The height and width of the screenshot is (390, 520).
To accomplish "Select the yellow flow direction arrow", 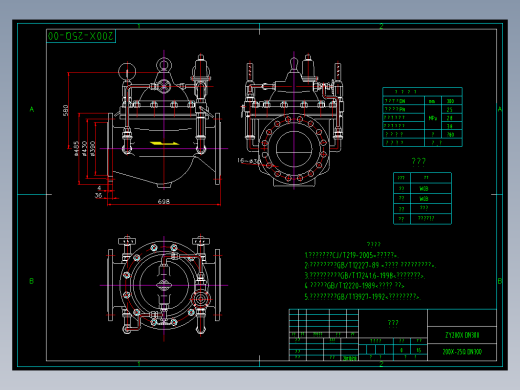I will (164, 143).
